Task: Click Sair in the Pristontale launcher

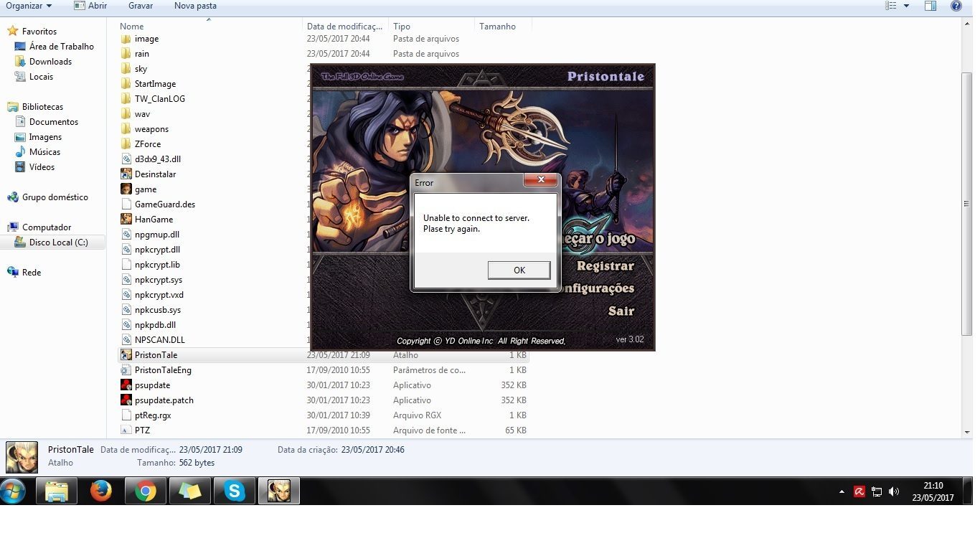Action: click(621, 311)
